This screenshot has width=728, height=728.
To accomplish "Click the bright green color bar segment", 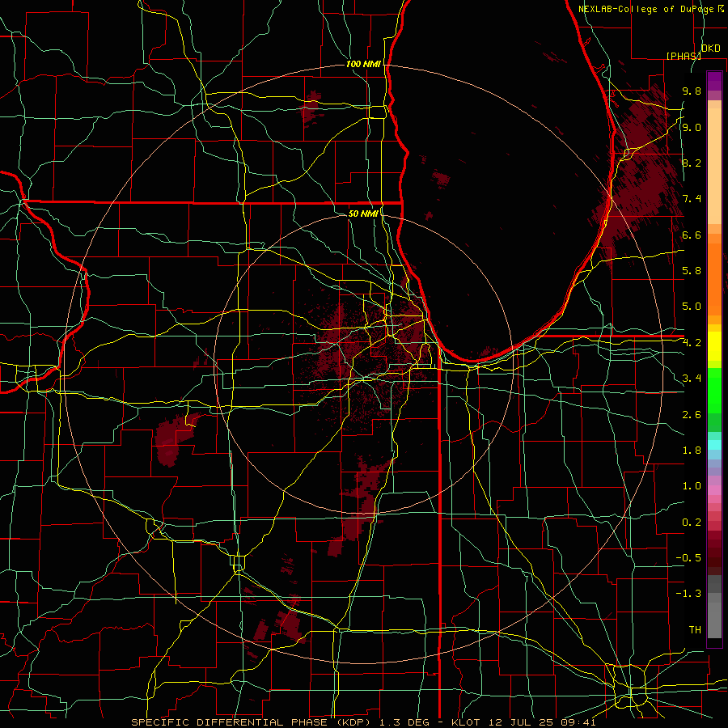I will [x=714, y=391].
